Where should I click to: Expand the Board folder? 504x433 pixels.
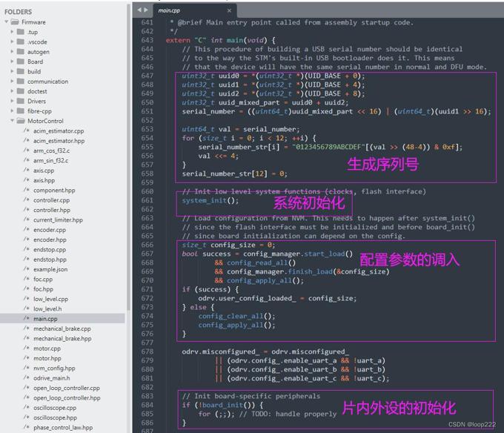12,62
